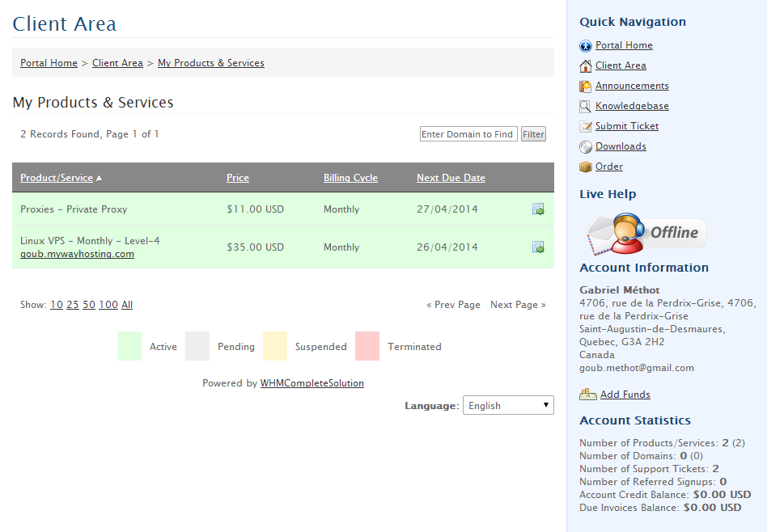Sort by the Product/Service column header
The image size is (767, 532).
[57, 178]
